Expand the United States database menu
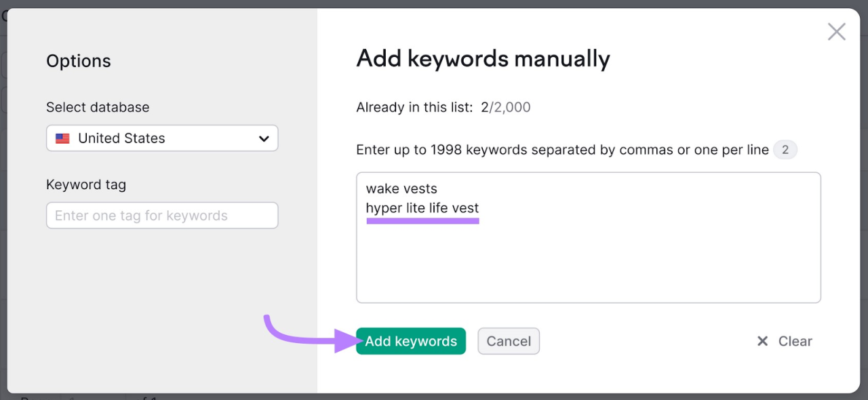868x400 pixels. coord(162,138)
